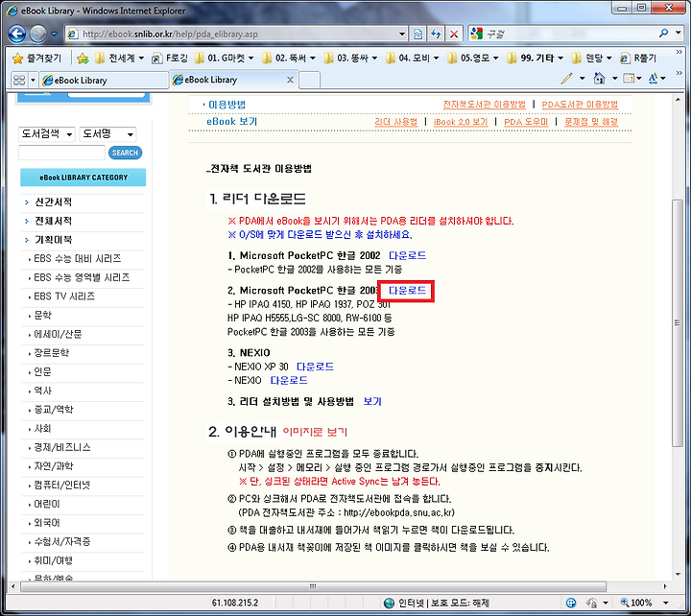Open the PDA 도우미 link
Screen dimensions: 691x616
[526, 122]
